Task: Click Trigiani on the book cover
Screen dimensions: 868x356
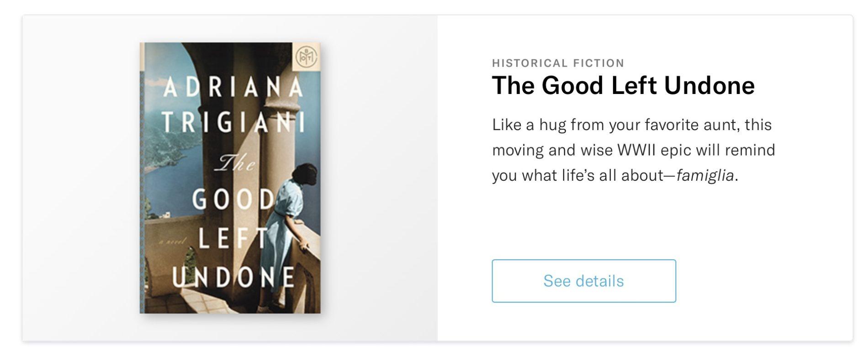Action: pyautogui.click(x=233, y=121)
